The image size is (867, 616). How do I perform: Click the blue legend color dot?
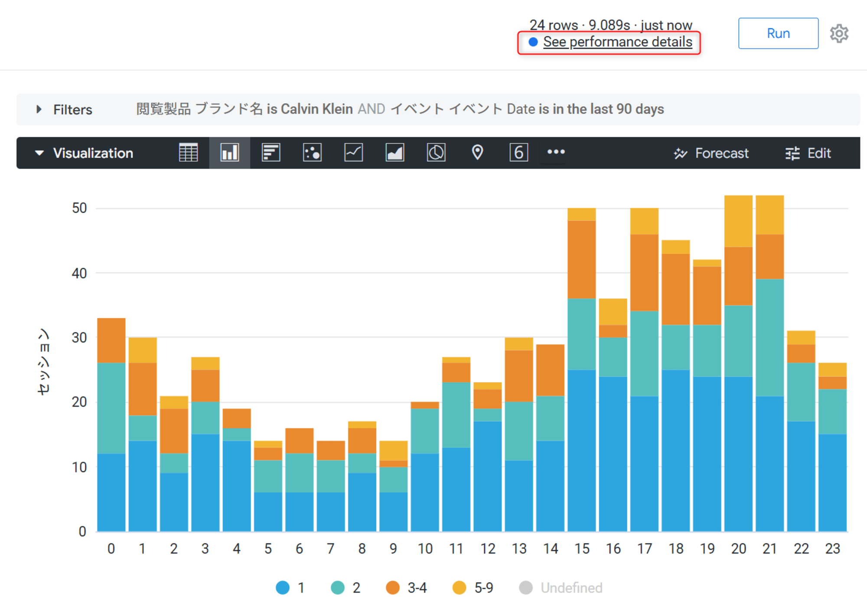click(x=283, y=588)
